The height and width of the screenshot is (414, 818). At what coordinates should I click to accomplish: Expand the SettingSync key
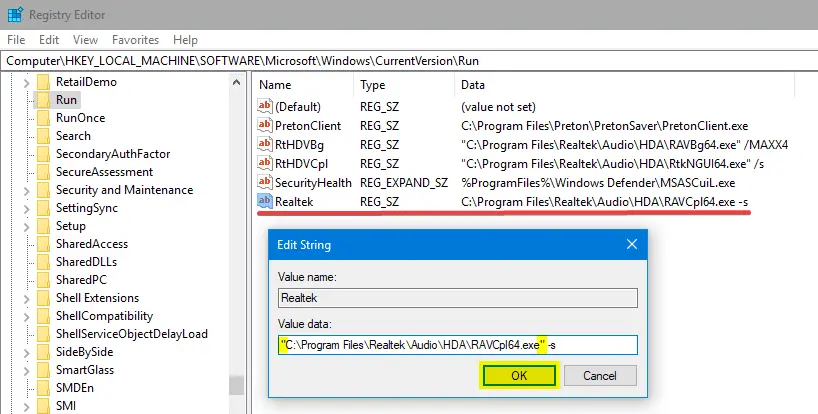click(26, 209)
